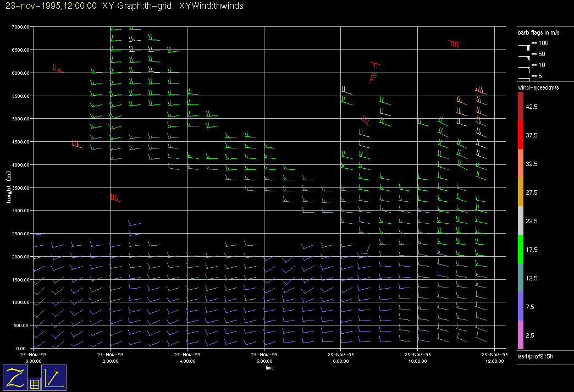Click the 'wind-speed:m/s' legend heading
The width and height of the screenshot is (574, 392).
(537, 88)
